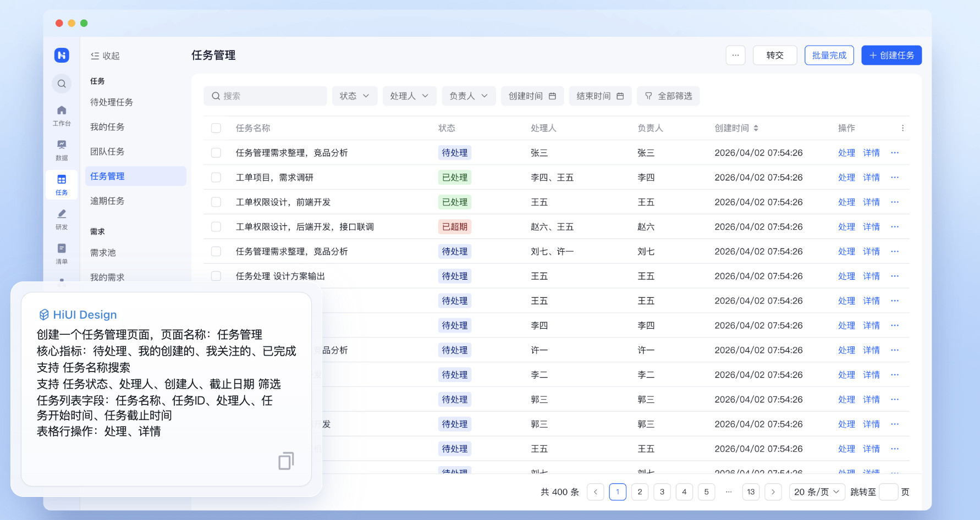The height and width of the screenshot is (520, 980).
Task: Expand the 状态 filter dropdown
Action: pyautogui.click(x=355, y=96)
